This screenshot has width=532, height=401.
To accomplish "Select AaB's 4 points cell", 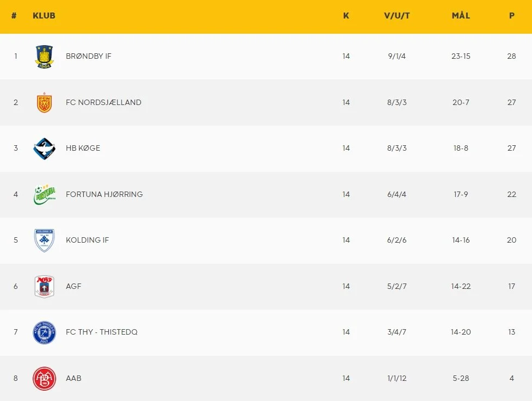I will point(512,378).
